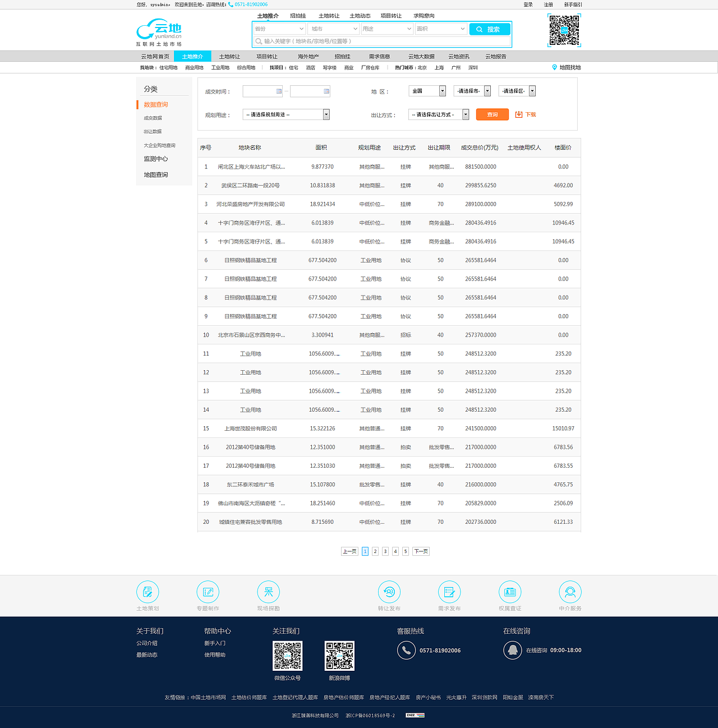This screenshot has height=728, width=718.
Task: Select 出让数据 in the sidebar
Action: click(x=153, y=131)
